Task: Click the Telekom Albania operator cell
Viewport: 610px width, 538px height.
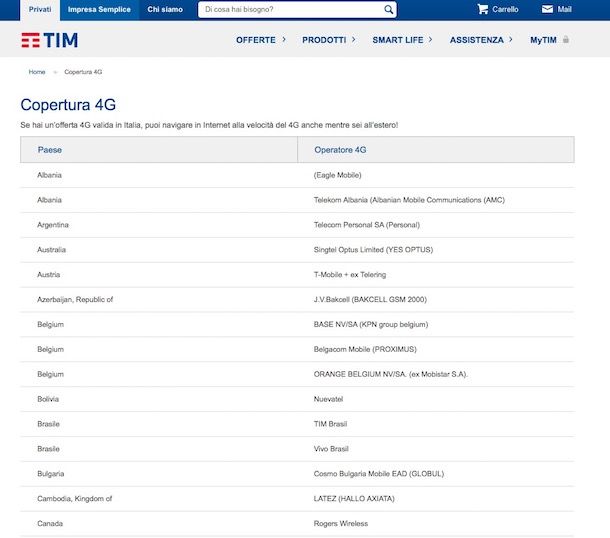Action: [x=409, y=200]
